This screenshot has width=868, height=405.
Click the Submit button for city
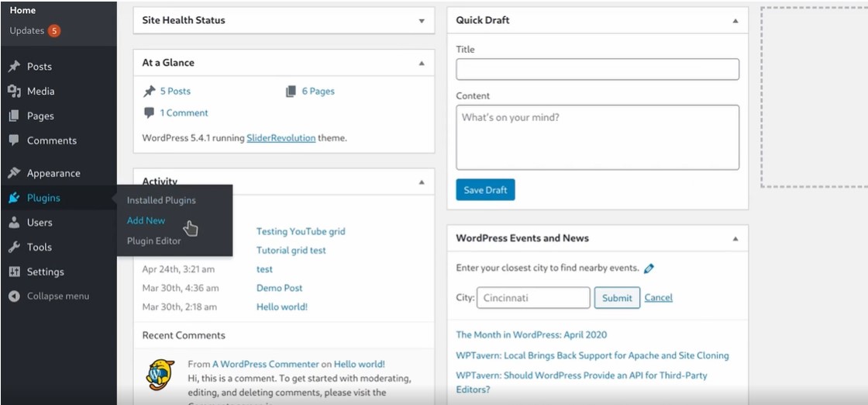pos(617,297)
